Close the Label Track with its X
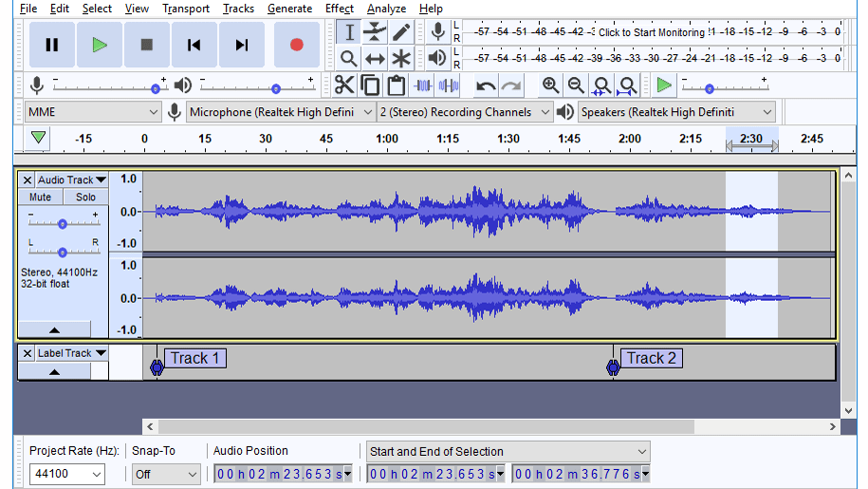This screenshot has width=868, height=489. pyautogui.click(x=28, y=353)
